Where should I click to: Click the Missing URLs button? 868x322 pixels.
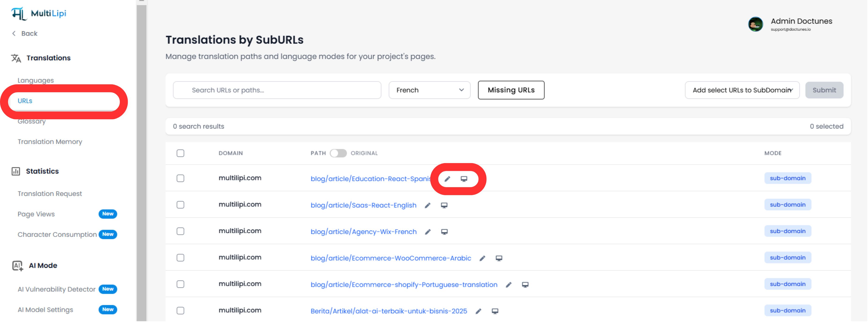click(x=510, y=90)
